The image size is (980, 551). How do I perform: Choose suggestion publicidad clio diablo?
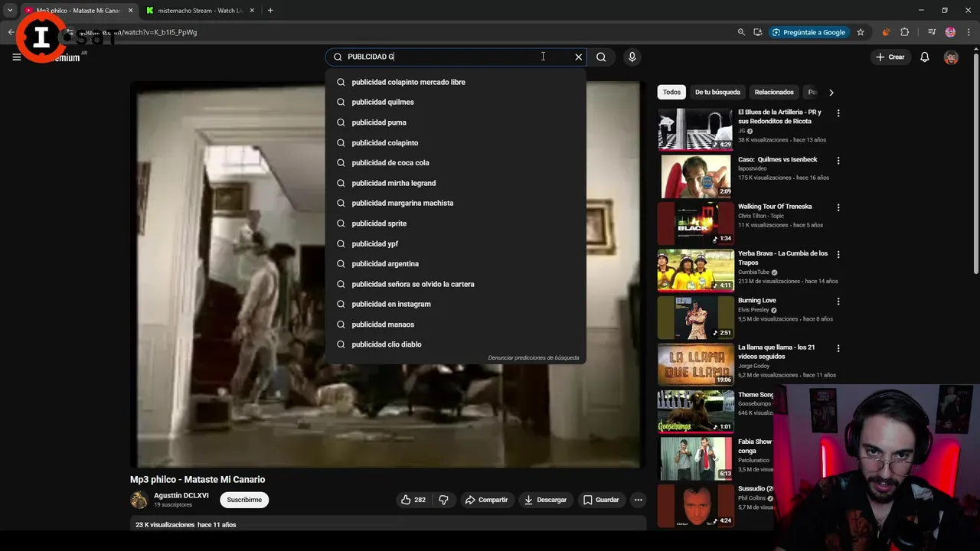[x=456, y=344]
